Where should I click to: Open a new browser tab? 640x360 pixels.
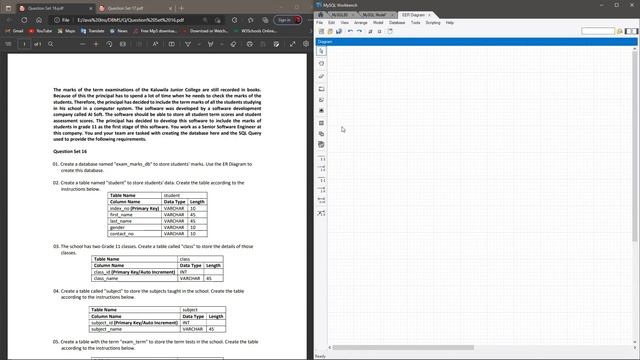point(181,8)
